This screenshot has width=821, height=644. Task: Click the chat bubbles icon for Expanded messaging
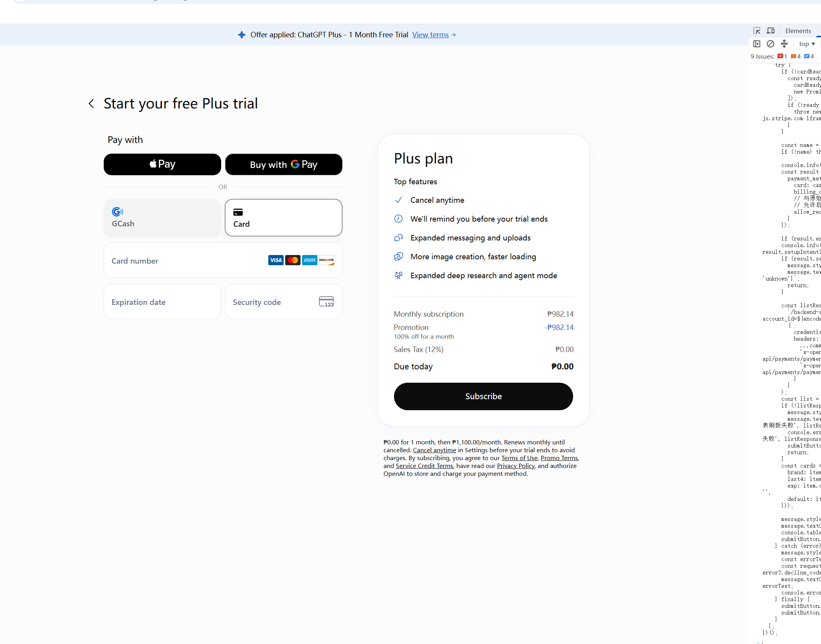click(x=398, y=238)
